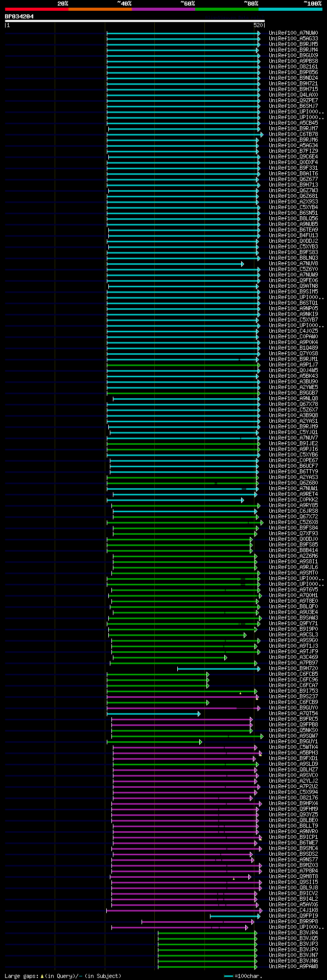Select hit UniRef100_A9PAW8
This screenshot has width=327, height=980.
click(x=293, y=967)
